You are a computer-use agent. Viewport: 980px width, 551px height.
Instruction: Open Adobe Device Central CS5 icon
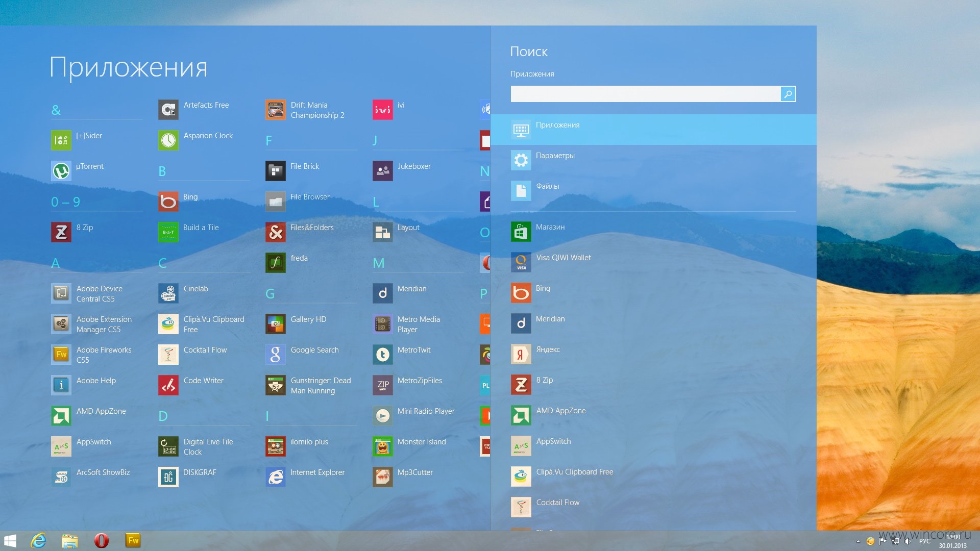(61, 293)
